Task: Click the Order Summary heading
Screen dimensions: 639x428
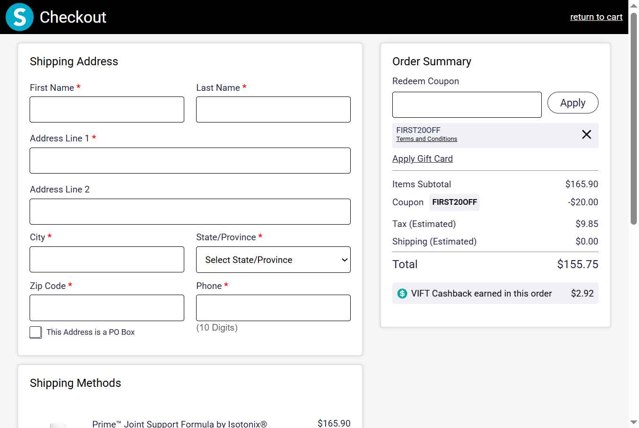Action: [432, 62]
